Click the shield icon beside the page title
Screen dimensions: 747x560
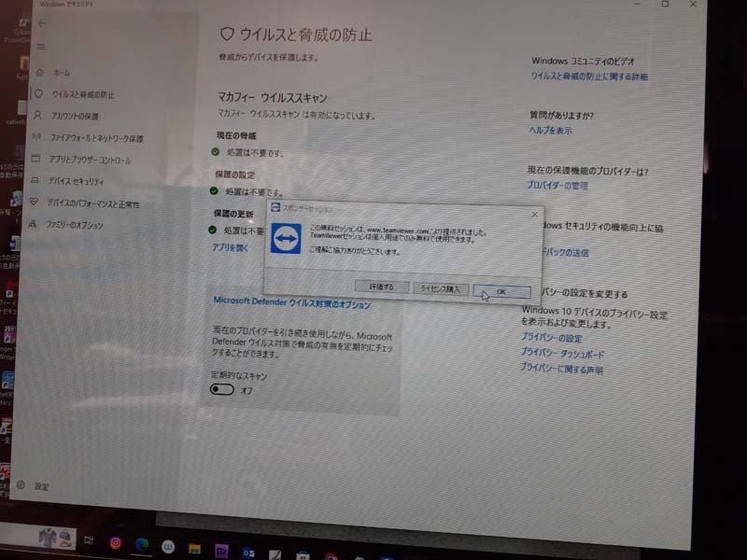(227, 34)
